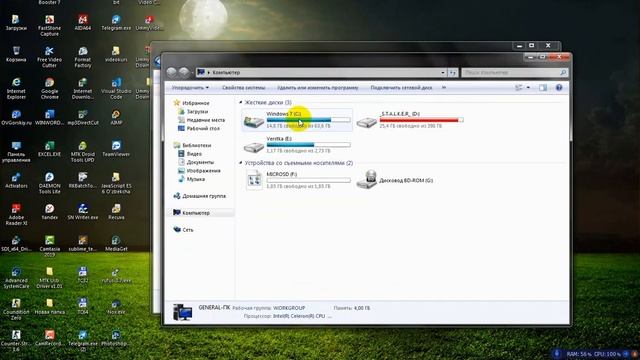Screen dimensions: 640x360
Task: Open Панель управления desktop shortcut
Action: point(16,152)
